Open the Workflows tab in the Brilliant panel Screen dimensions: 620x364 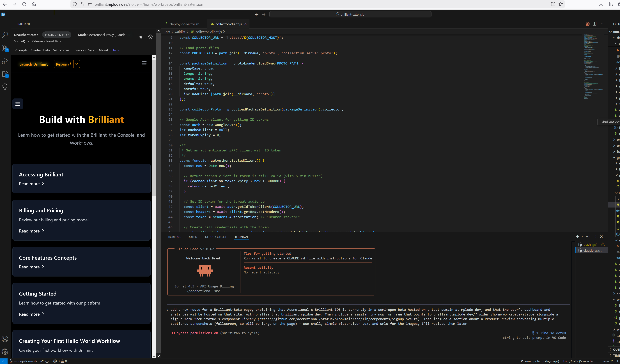point(61,50)
